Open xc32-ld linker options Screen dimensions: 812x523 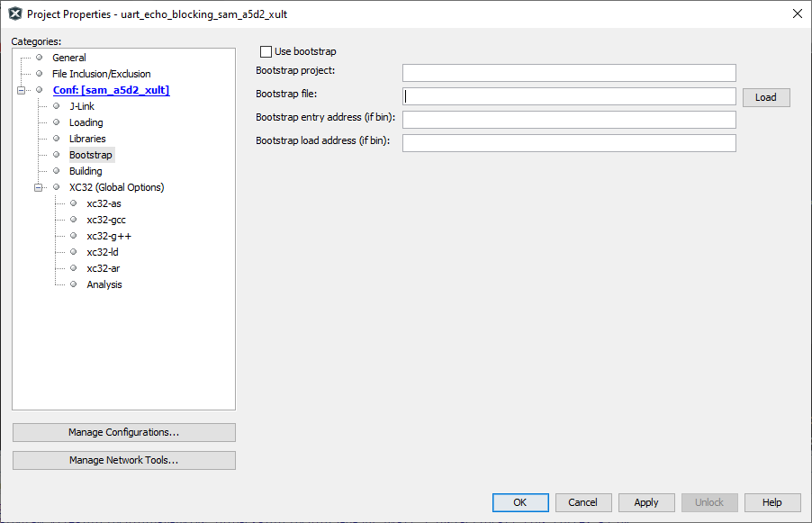[102, 252]
